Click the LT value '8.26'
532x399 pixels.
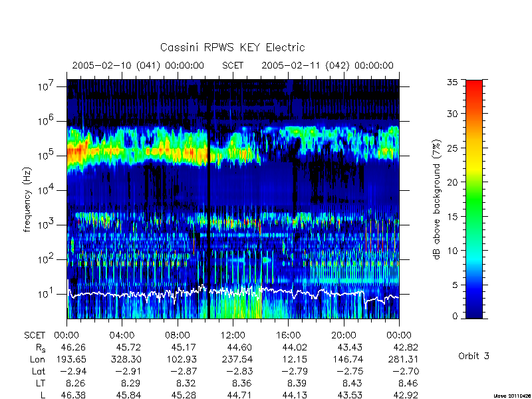(x=76, y=383)
